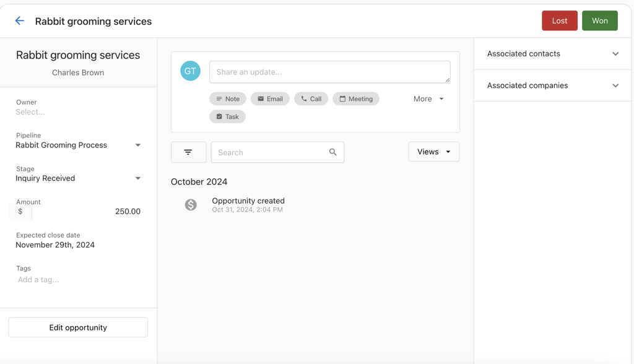
Task: Click the blue back arrow
Action: 19,20
